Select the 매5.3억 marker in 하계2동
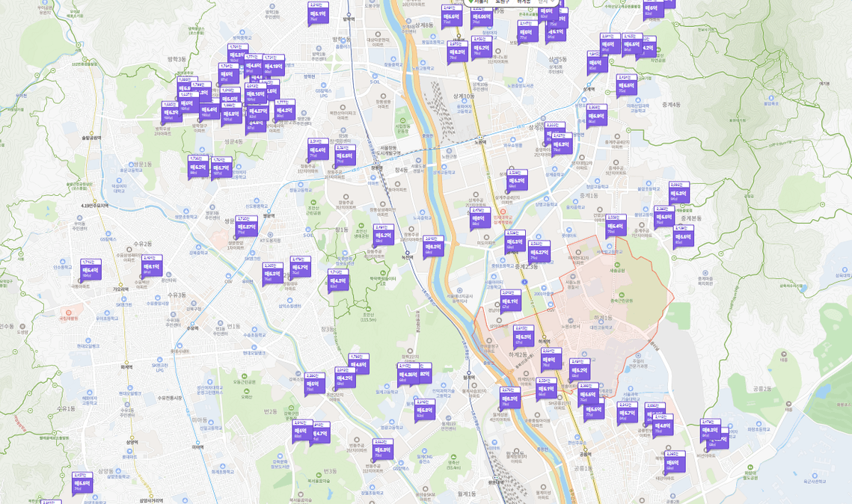852x504 pixels. tap(524, 336)
